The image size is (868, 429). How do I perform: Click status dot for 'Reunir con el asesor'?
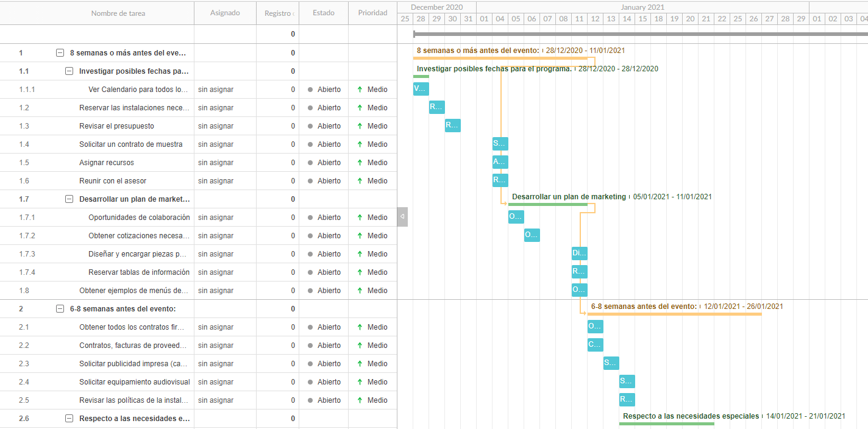(310, 181)
